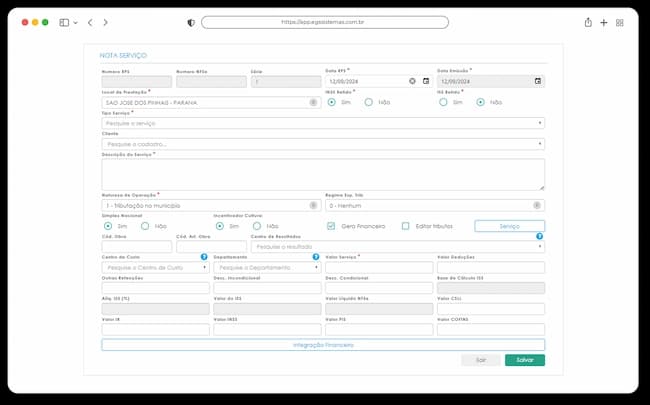Select Sim for ISS Retido
650x405 pixels.
(x=443, y=102)
